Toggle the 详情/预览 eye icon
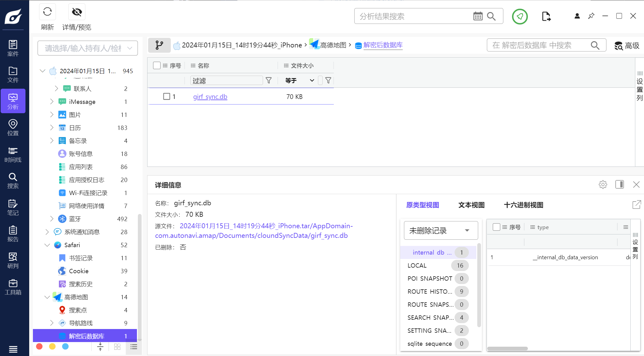This screenshot has width=644, height=356. coord(77,12)
